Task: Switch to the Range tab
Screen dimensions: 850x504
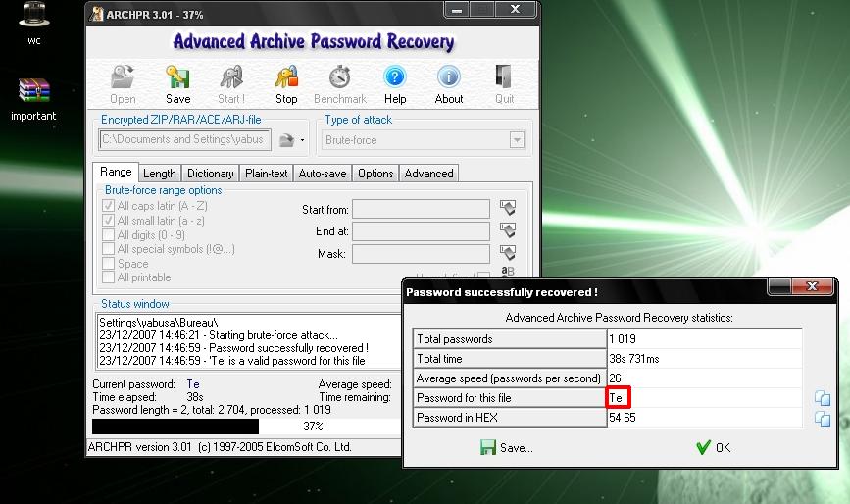Action: click(x=116, y=172)
